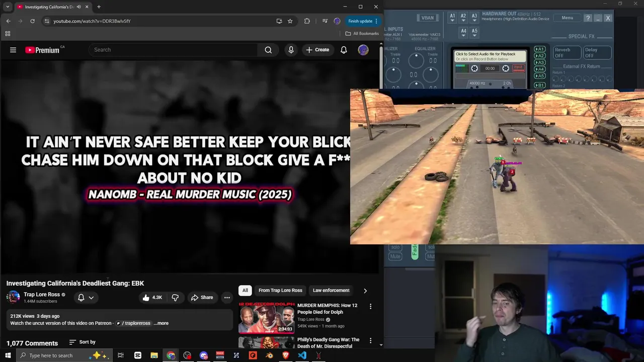Open Windows Task View button
The width and height of the screenshot is (644, 362).
click(x=121, y=355)
